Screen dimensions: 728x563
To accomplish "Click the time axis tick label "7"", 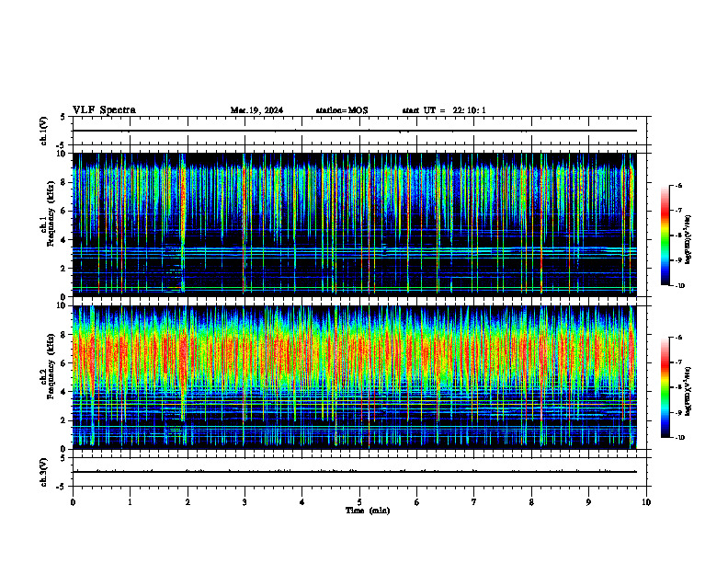I will click(x=474, y=502).
